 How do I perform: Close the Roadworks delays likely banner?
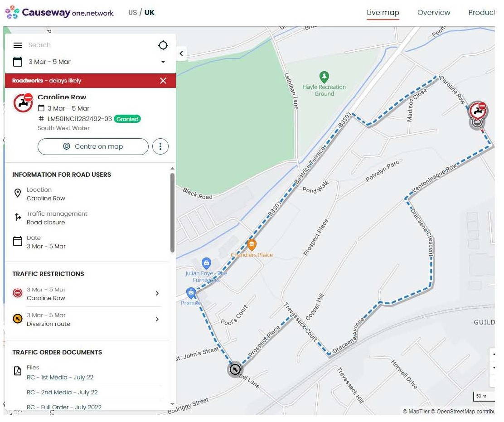click(x=163, y=81)
